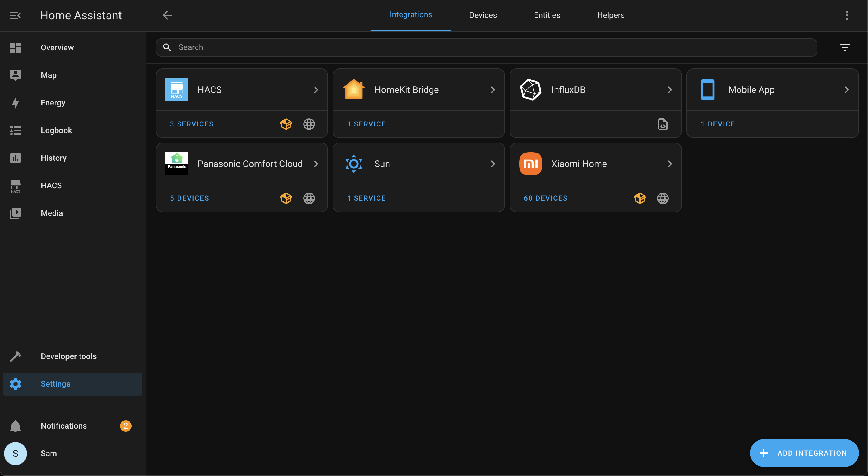Go back using the arrow icon
The width and height of the screenshot is (868, 476).
167,15
